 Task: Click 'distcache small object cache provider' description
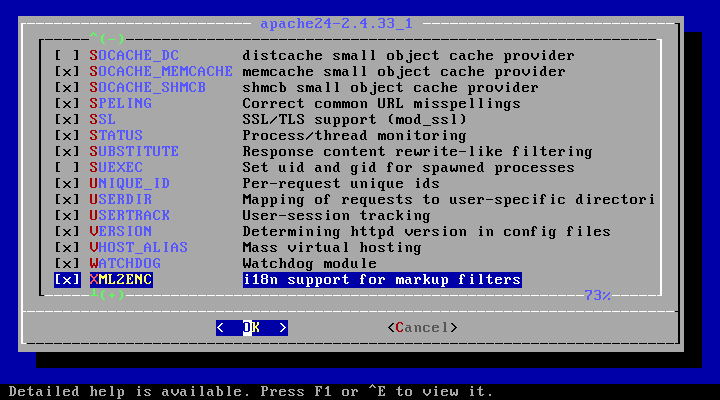409,56
